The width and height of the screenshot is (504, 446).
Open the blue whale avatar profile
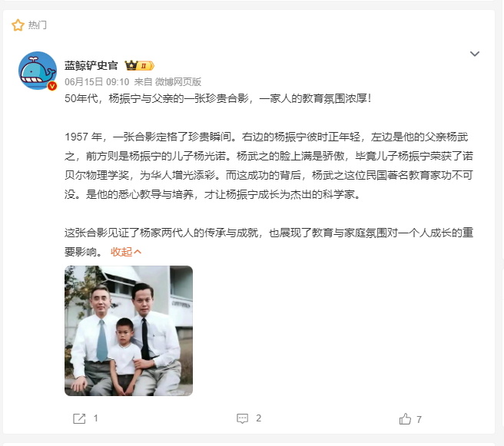point(38,71)
